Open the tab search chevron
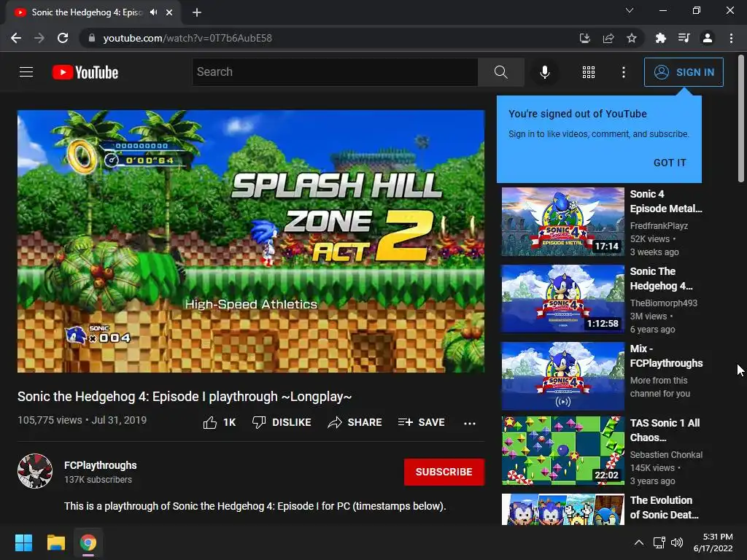The image size is (747, 560). (630, 10)
